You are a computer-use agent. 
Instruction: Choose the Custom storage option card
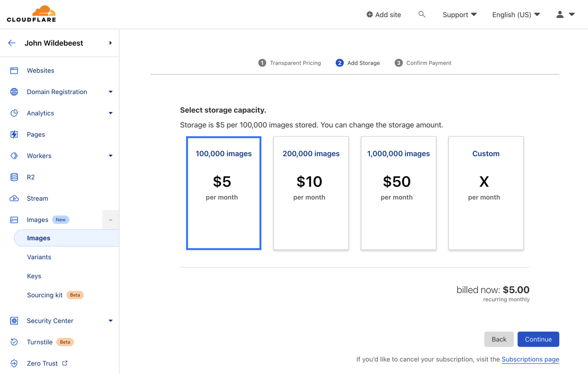point(486,193)
